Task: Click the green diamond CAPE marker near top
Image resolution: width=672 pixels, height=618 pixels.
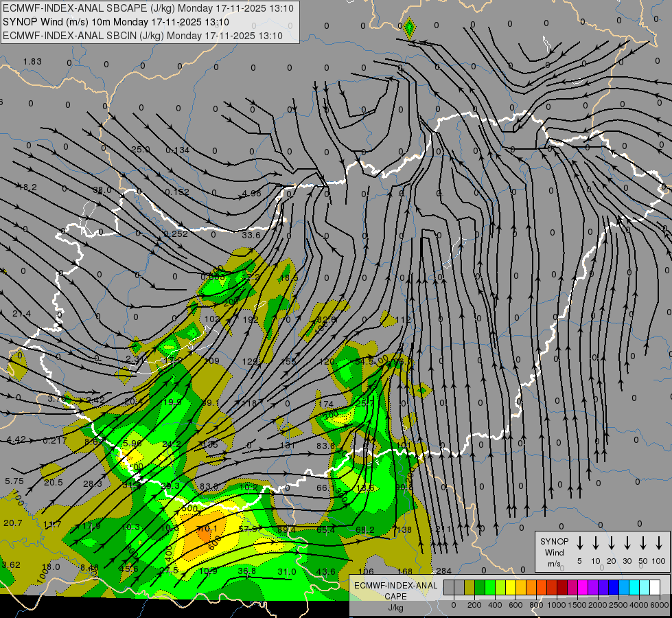Action: click(410, 28)
